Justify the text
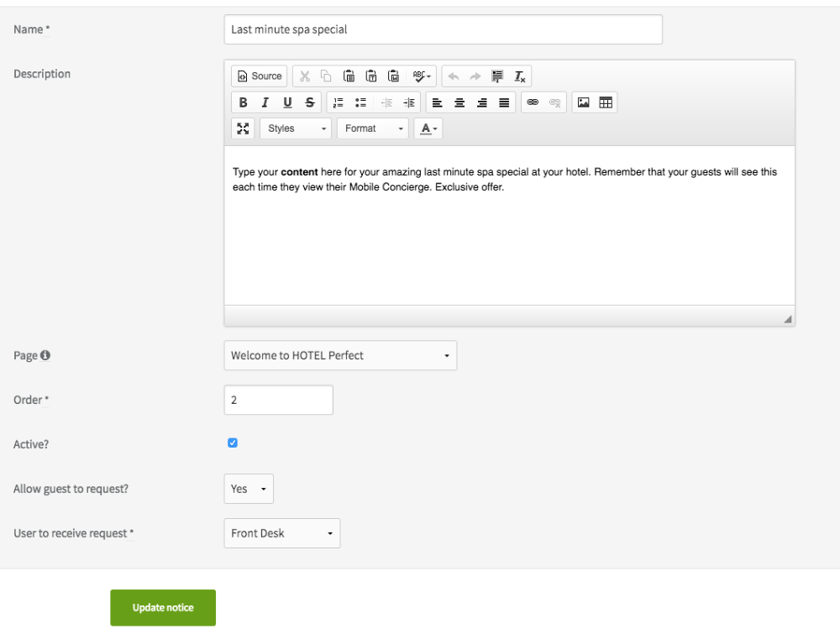The height and width of the screenshot is (634, 840). click(x=503, y=102)
